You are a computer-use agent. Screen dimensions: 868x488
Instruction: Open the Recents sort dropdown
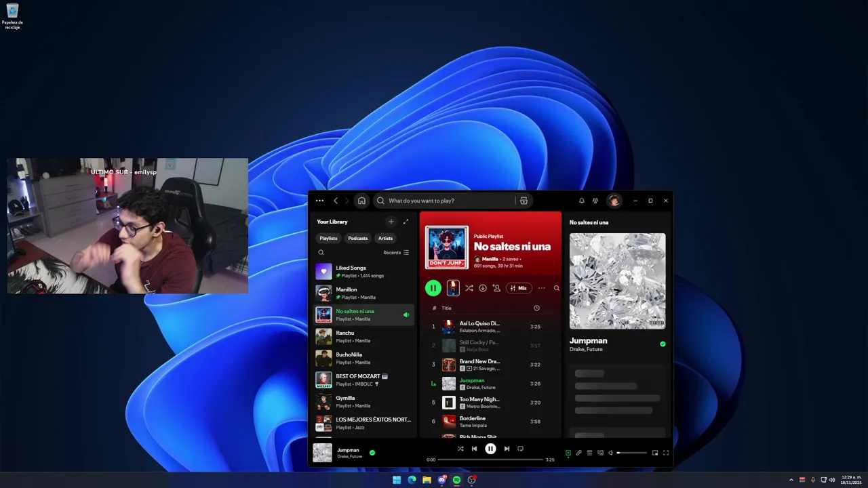click(396, 253)
